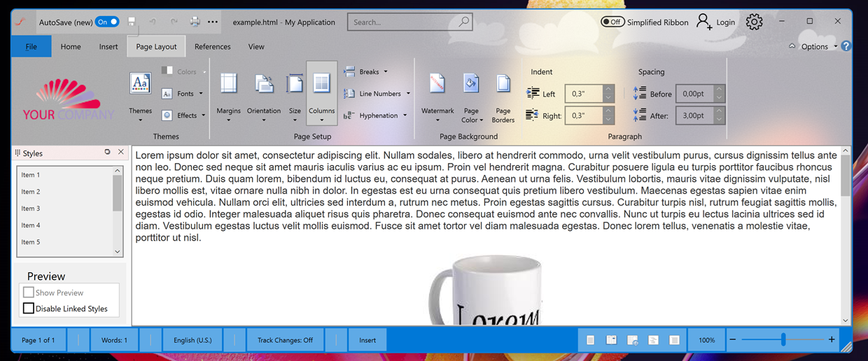Viewport: 868px width, 361px height.
Task: Toggle Track Changes: Off in status bar
Action: click(285, 340)
